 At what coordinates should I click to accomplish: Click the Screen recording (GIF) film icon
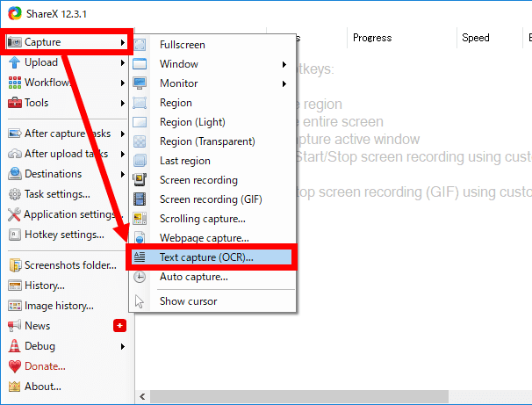tap(140, 199)
